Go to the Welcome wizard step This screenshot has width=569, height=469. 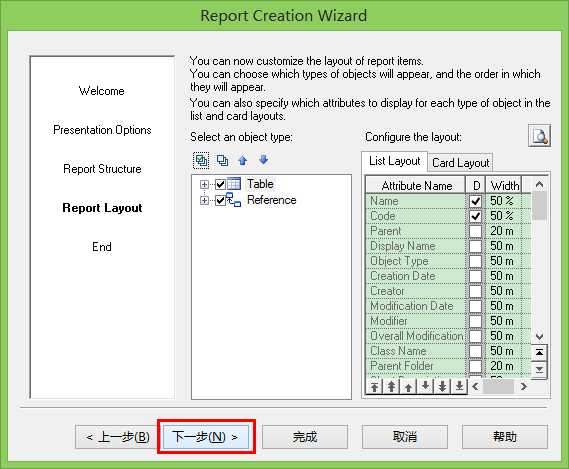tap(102, 91)
